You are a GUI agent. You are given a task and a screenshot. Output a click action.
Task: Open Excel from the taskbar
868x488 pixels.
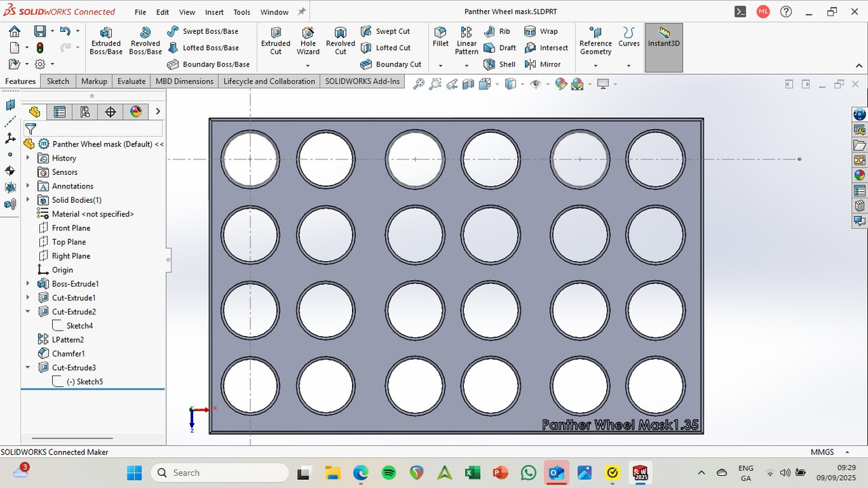(x=473, y=472)
